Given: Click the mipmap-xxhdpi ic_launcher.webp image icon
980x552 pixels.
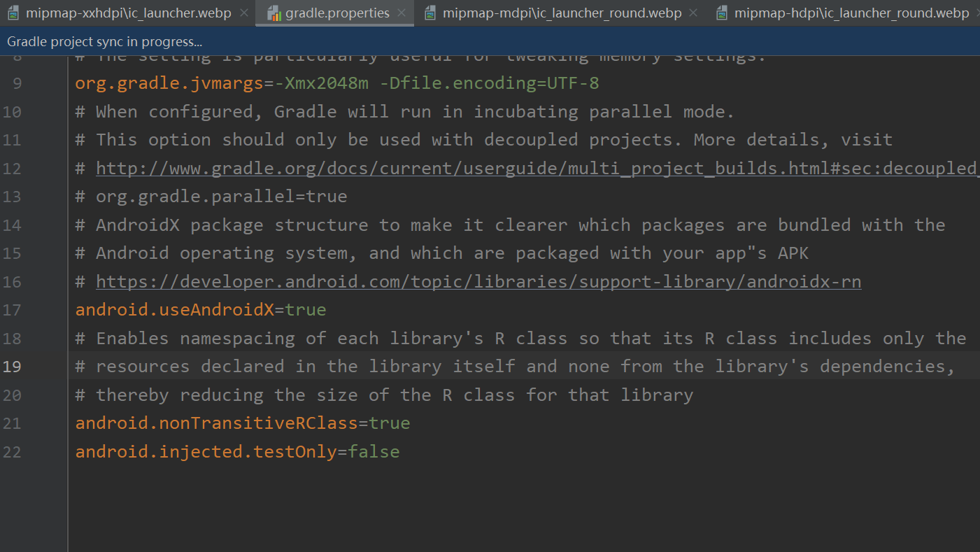Looking at the screenshot, I should click(x=14, y=13).
